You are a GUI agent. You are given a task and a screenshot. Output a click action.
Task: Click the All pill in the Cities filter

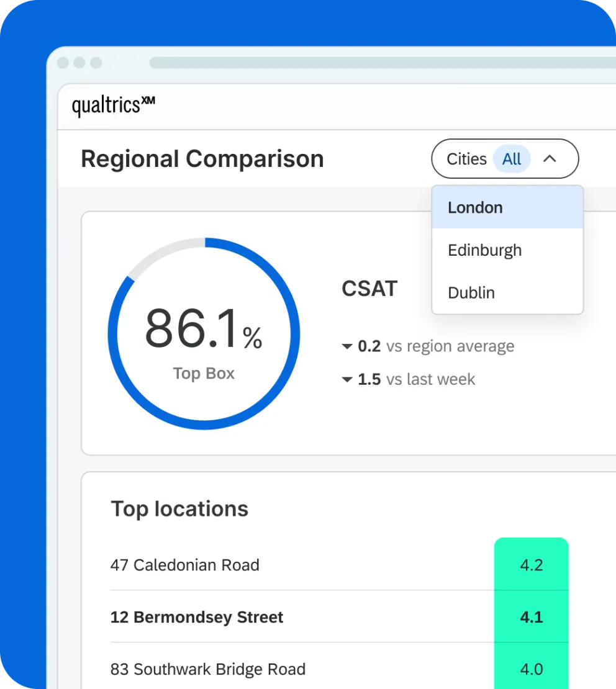(511, 159)
